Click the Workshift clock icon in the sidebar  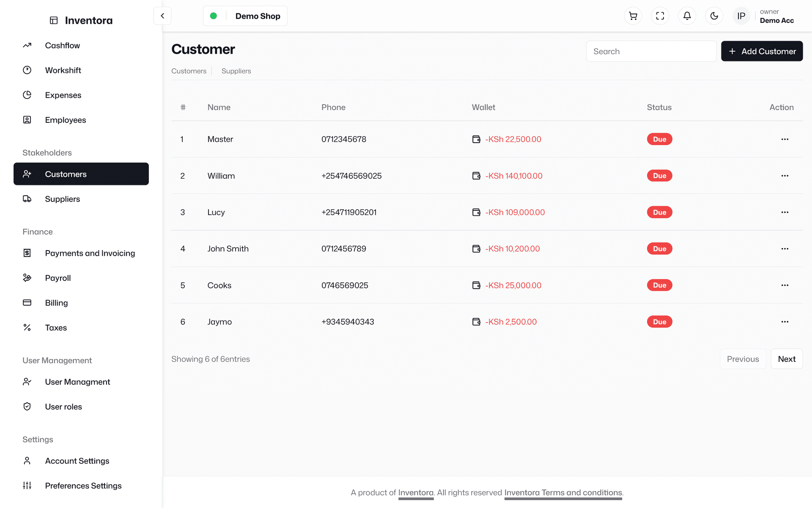click(27, 70)
